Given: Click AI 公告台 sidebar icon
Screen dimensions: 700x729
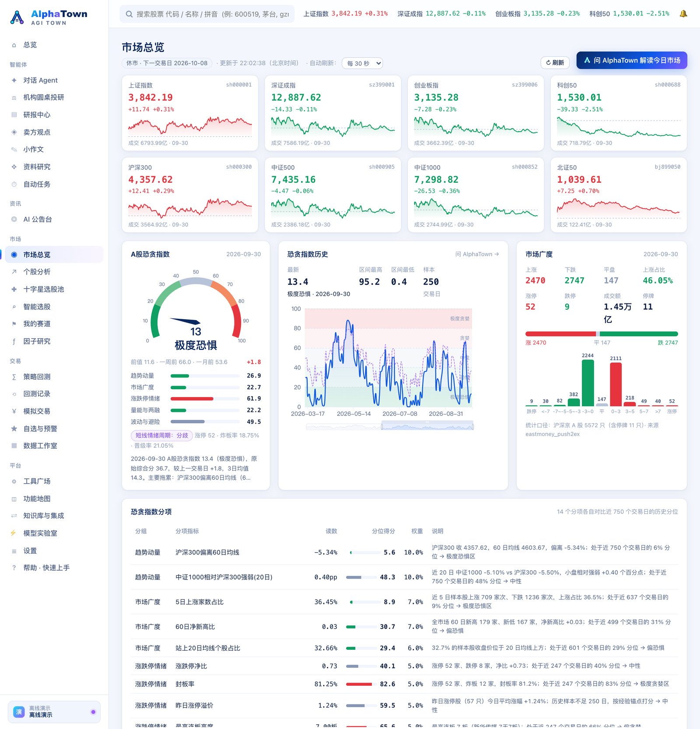Looking at the screenshot, I should click(x=14, y=220).
